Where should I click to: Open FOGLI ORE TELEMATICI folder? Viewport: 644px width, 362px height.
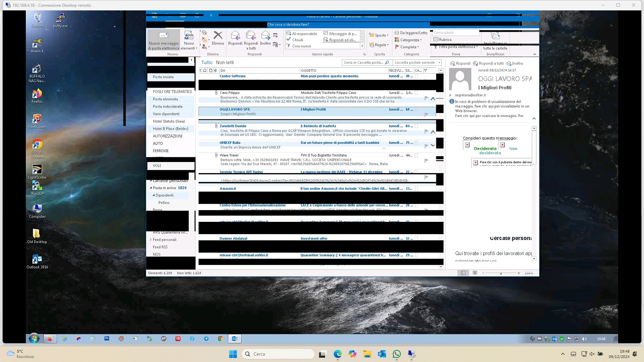tap(172, 92)
